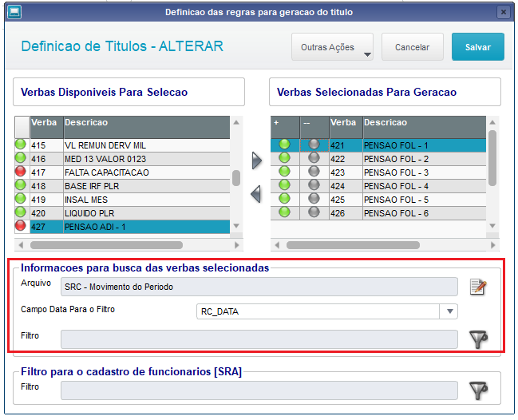Click the minus column header in selected list
This screenshot has width=518, height=420.
click(314, 127)
